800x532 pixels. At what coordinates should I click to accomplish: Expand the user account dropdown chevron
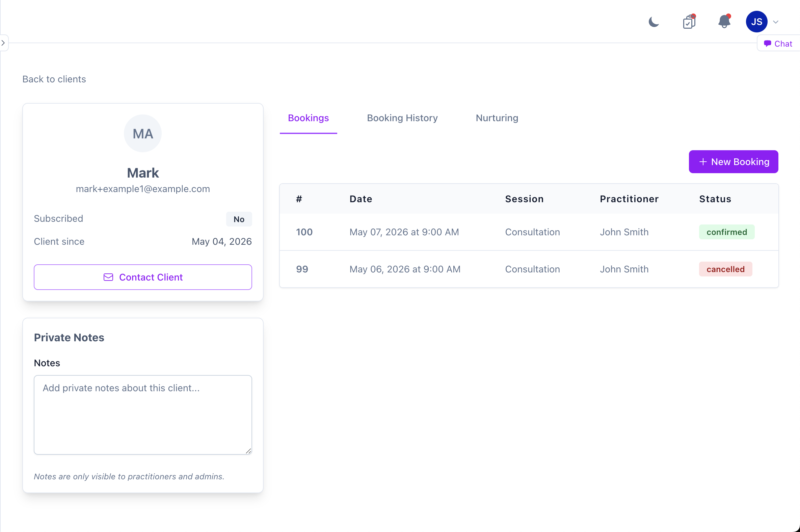click(x=776, y=22)
